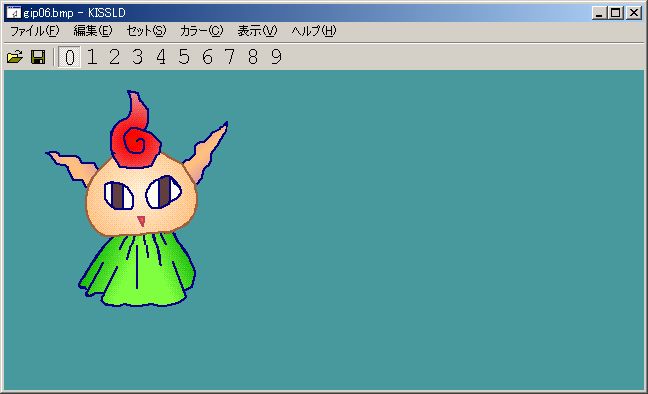Expand the セット(S) menu
The image size is (648, 394).
pyautogui.click(x=146, y=31)
